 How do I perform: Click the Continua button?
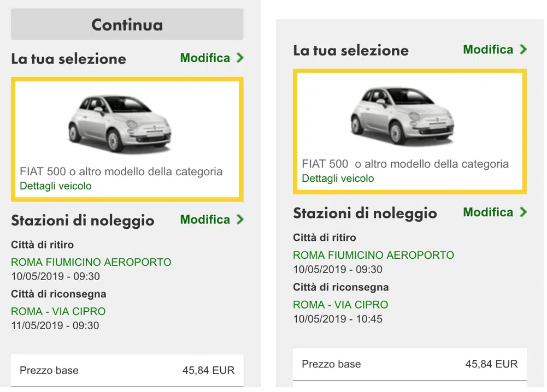pyautogui.click(x=127, y=25)
